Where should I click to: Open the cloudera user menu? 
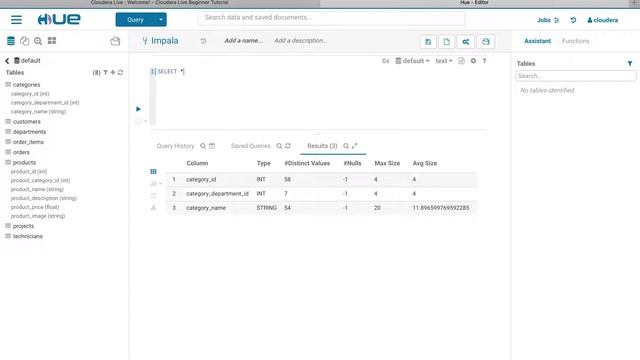coord(602,20)
